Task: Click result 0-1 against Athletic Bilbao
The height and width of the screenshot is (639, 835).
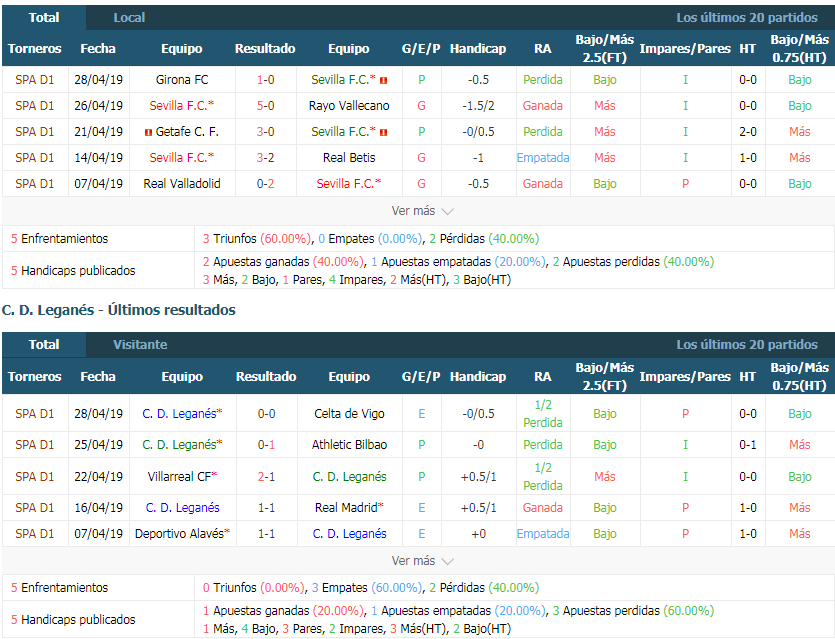Action: (x=266, y=445)
